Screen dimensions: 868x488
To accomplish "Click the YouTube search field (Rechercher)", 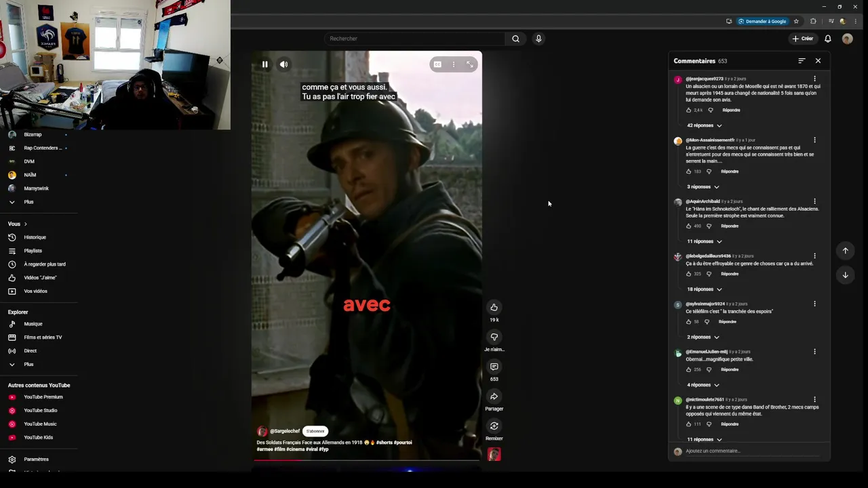I will tap(415, 39).
